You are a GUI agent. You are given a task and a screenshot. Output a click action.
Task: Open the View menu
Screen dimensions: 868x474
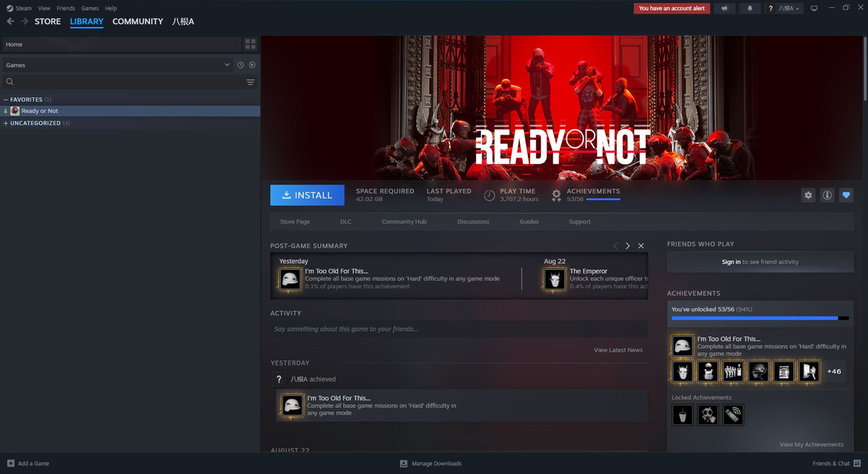click(x=44, y=8)
